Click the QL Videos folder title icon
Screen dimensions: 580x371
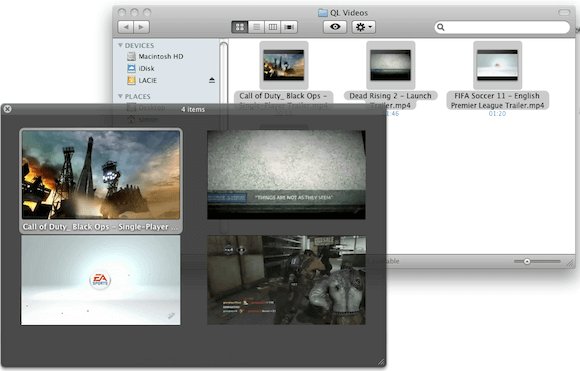pyautogui.click(x=323, y=13)
